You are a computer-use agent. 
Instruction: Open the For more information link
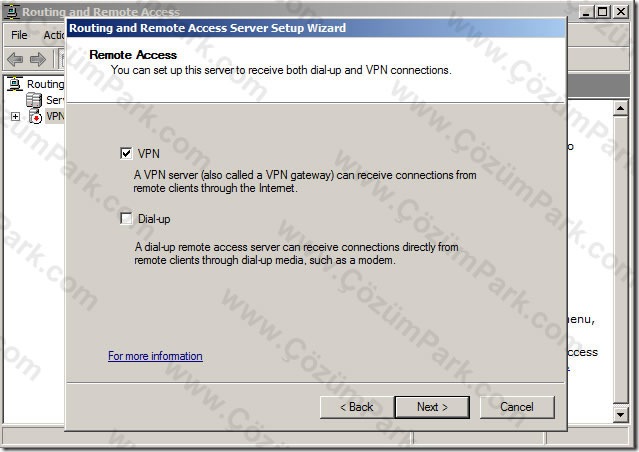point(155,356)
